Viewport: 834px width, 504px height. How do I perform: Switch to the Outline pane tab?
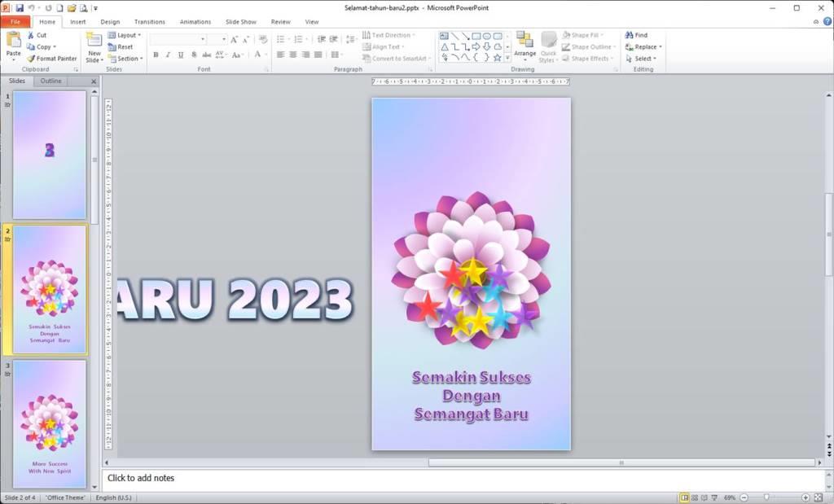click(51, 81)
